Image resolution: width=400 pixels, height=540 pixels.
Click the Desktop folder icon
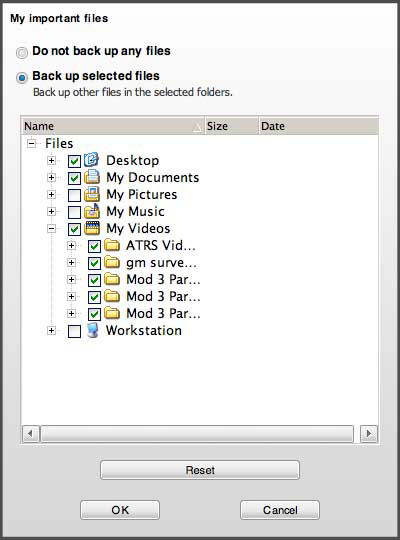[x=92, y=160]
